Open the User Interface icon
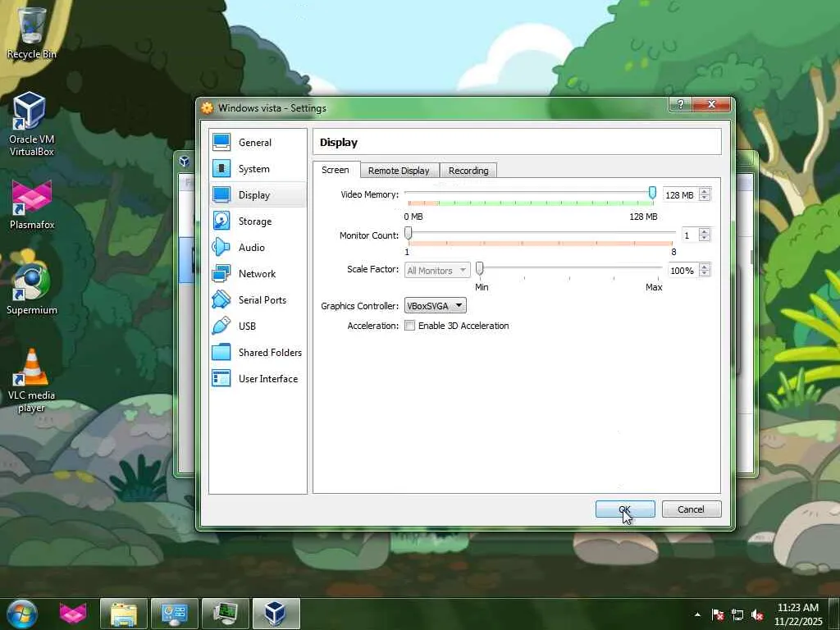The height and width of the screenshot is (630, 840). (x=221, y=378)
